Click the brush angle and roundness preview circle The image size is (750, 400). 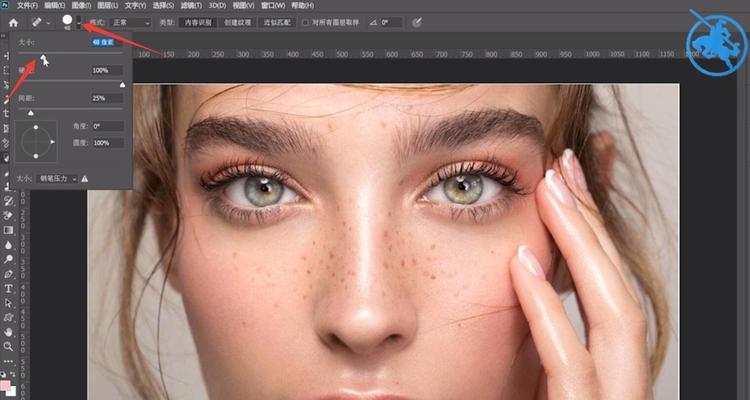pos(36,142)
